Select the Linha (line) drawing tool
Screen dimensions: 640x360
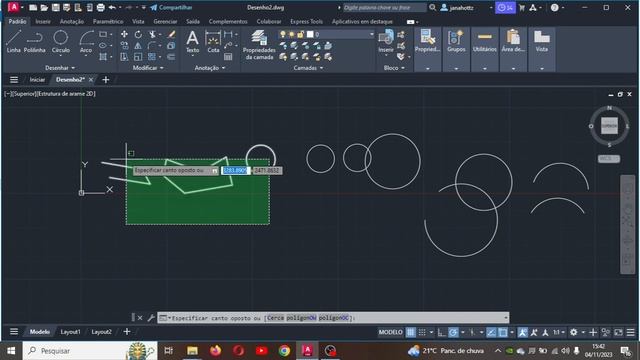pyautogui.click(x=13, y=41)
